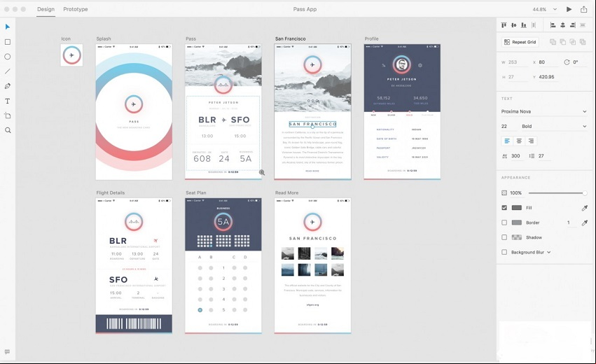Align selection to bottom edge

(524, 25)
